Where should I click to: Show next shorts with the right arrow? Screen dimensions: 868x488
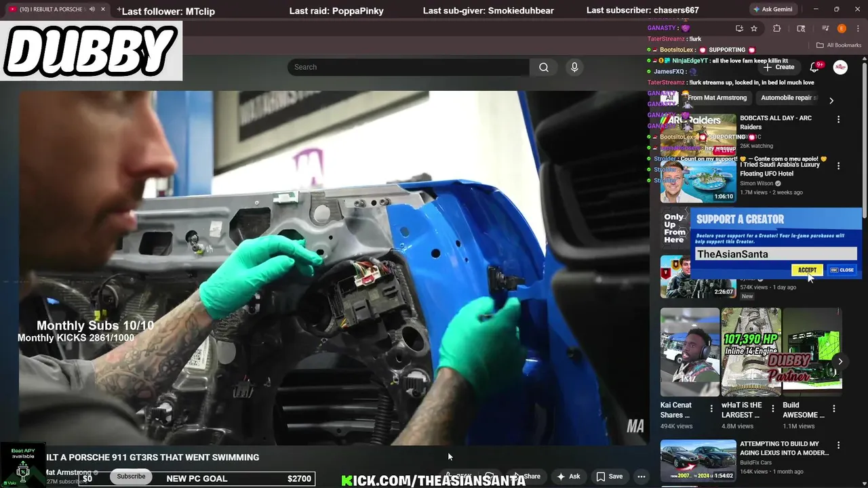tap(840, 361)
